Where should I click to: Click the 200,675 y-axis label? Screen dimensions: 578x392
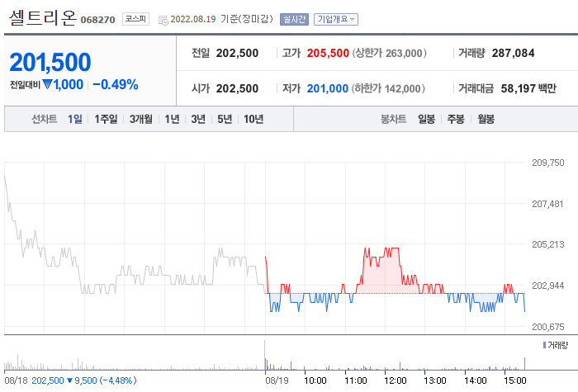click(547, 327)
